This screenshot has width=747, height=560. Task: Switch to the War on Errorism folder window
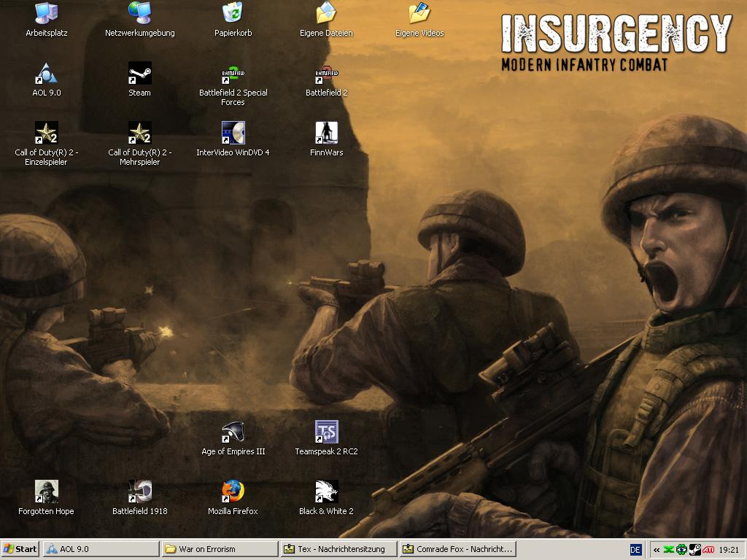(220, 549)
